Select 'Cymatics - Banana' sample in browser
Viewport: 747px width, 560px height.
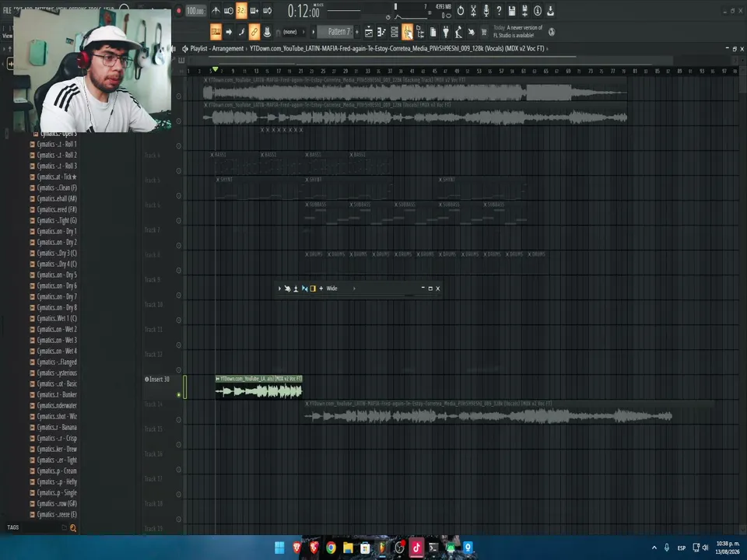pyautogui.click(x=57, y=427)
